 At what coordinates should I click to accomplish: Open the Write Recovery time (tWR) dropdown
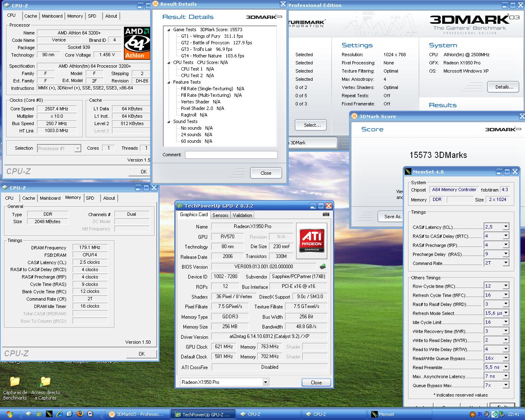(506, 331)
